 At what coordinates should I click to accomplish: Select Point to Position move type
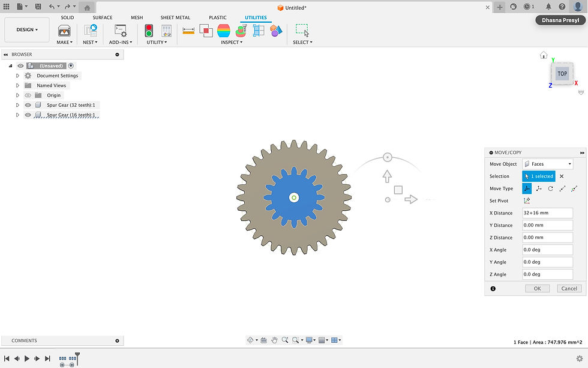click(574, 189)
